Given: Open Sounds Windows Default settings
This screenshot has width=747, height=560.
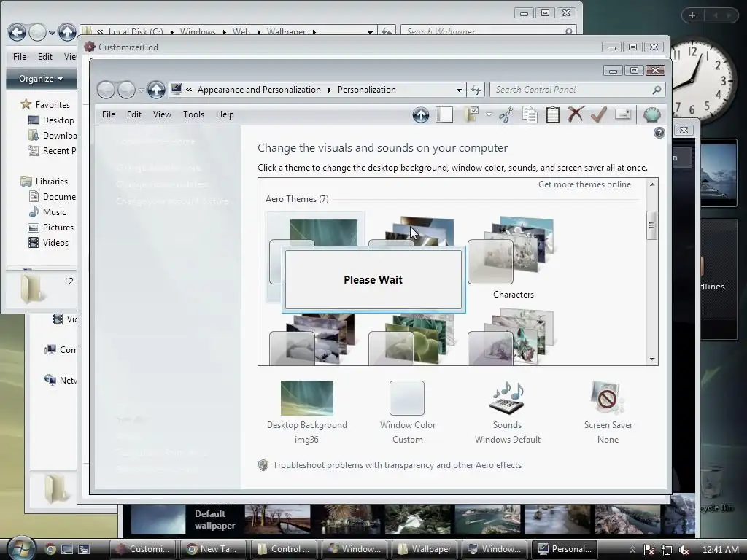Looking at the screenshot, I should click(508, 412).
